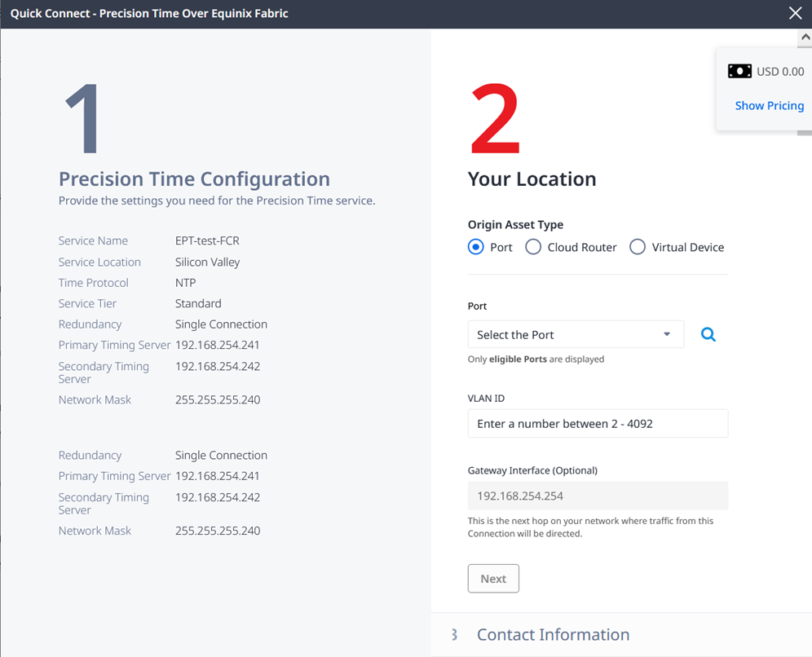Click the dialog title Quick Connect text
This screenshot has height=657, width=812.
pos(149,14)
